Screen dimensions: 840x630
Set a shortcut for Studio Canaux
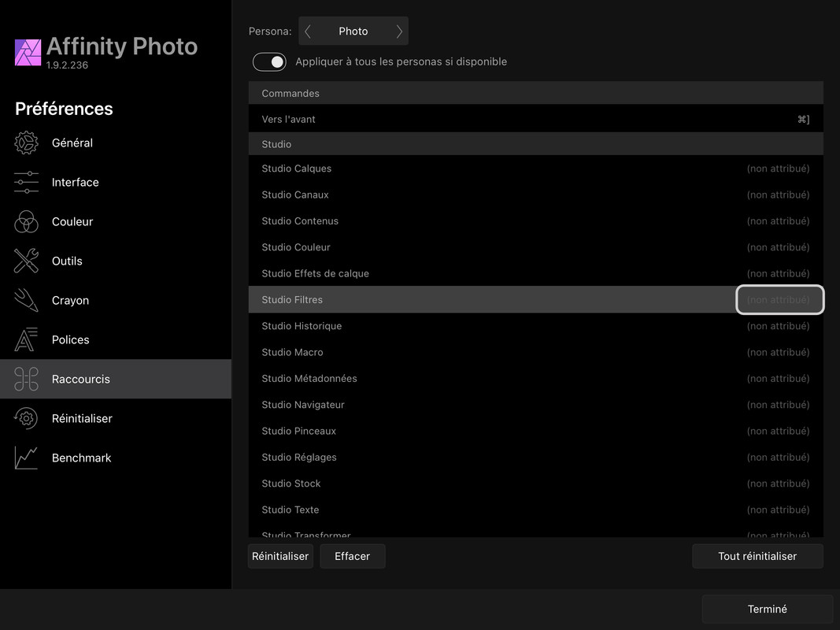coord(779,195)
